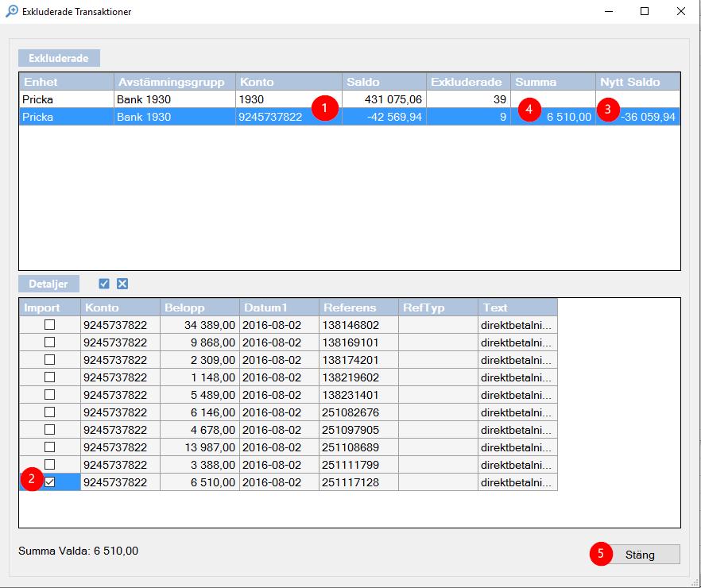701x588 pixels.
Task: Tick the Import checkbox for the 9 868,00 row
Action: [49, 342]
